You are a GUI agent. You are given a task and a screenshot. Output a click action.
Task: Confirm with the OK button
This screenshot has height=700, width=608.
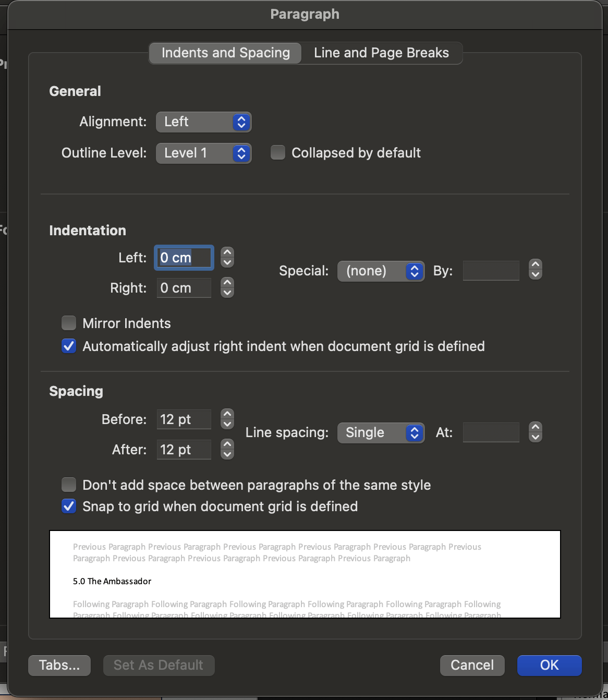550,666
